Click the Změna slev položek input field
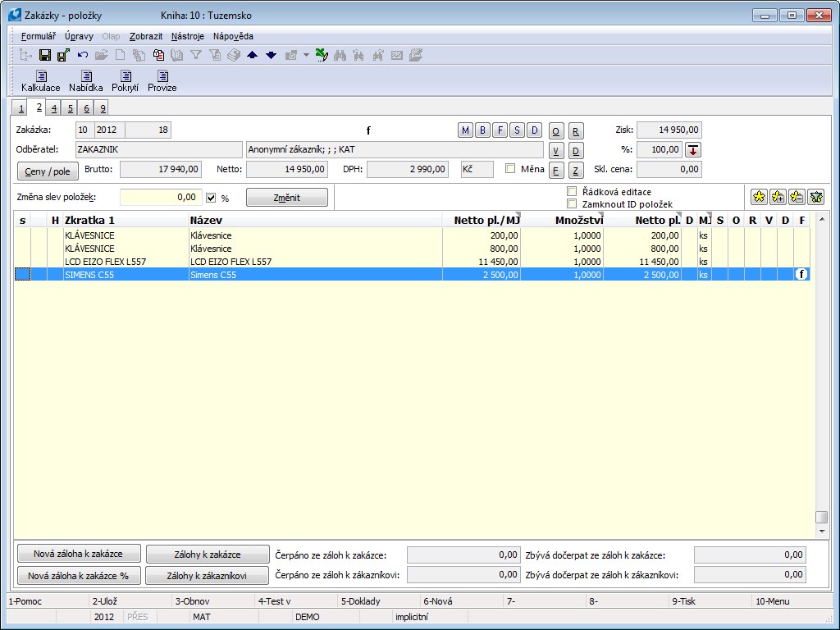 pos(160,198)
